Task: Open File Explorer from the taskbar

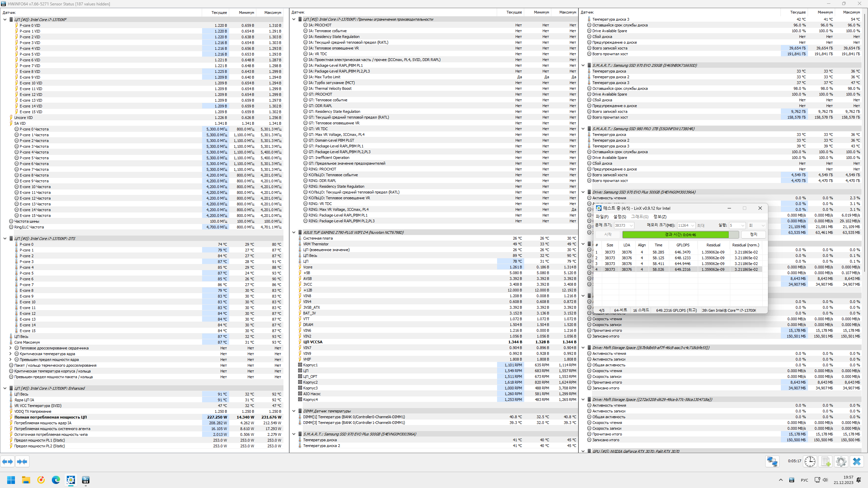Action: (x=26, y=480)
